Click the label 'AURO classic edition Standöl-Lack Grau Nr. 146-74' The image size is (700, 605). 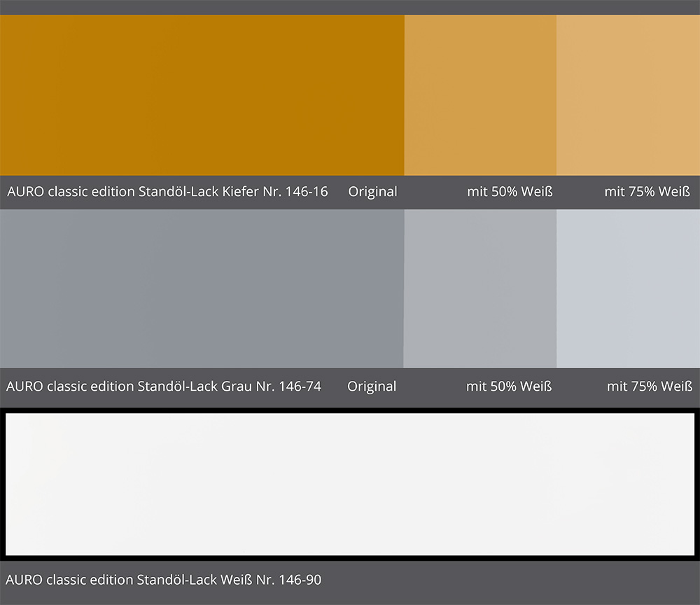coord(164,387)
